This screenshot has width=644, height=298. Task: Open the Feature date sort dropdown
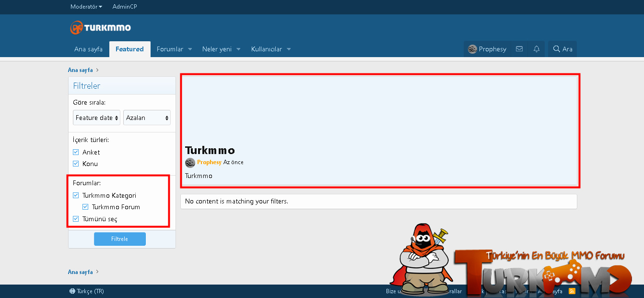97,118
